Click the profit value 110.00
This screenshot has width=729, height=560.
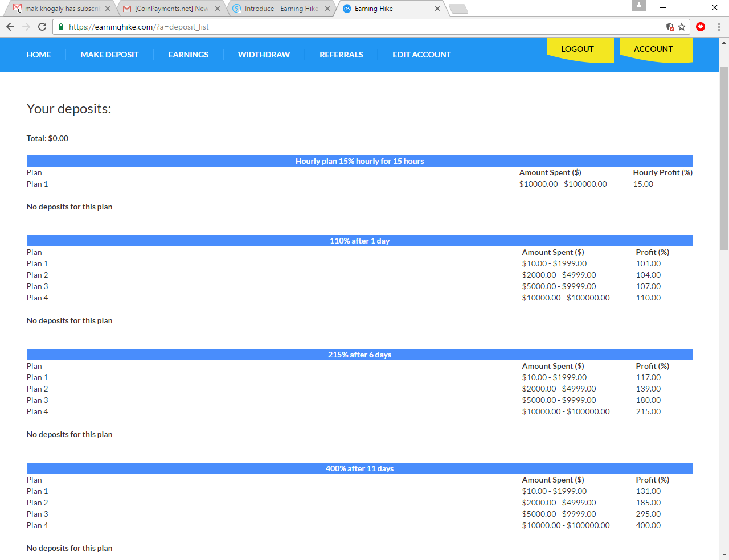[x=649, y=298]
